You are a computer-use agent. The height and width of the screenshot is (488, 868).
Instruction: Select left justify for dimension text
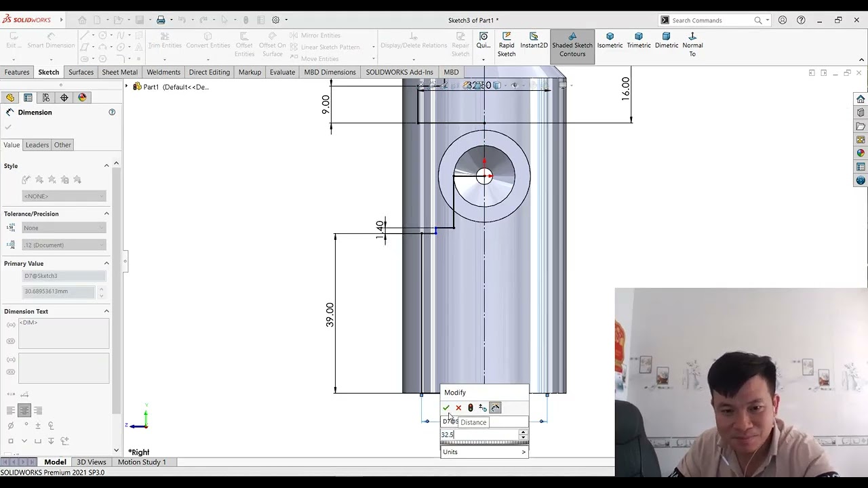[11, 411]
